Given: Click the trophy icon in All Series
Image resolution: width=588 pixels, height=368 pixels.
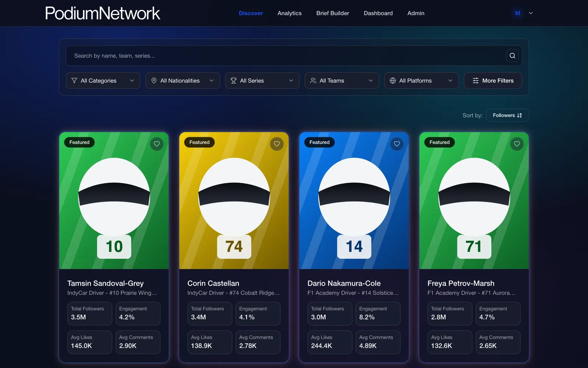Looking at the screenshot, I should click(x=233, y=81).
